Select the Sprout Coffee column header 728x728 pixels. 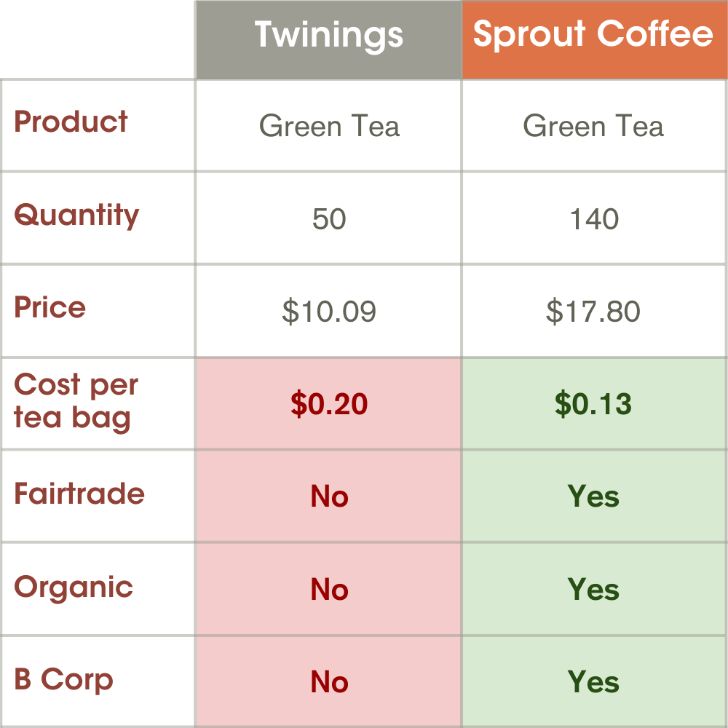click(x=593, y=36)
